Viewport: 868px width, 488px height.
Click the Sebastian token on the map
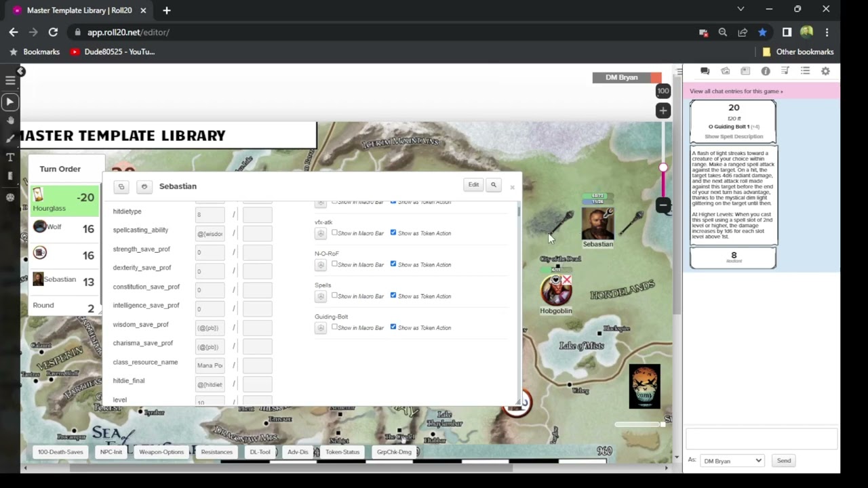tap(597, 224)
